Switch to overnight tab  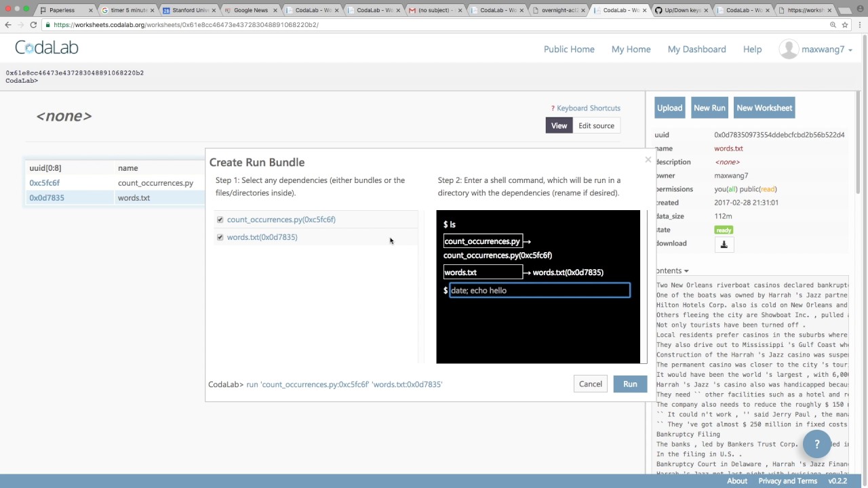tap(559, 10)
